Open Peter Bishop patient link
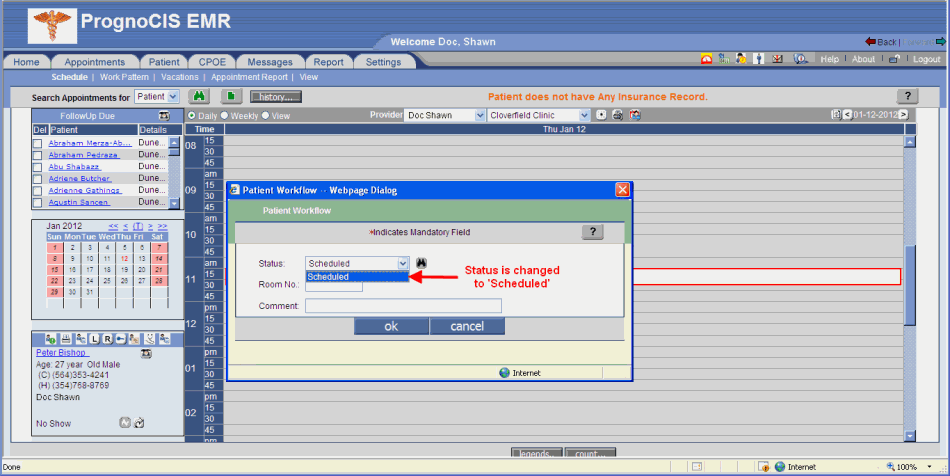The height and width of the screenshot is (476, 950). coord(61,352)
